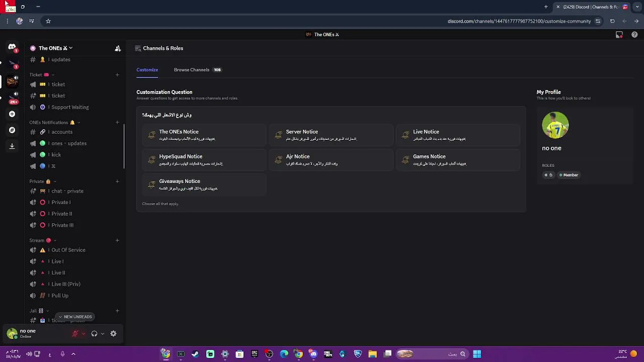Open browser new tab plus icon
This screenshot has width=644, height=362.
[546, 7]
